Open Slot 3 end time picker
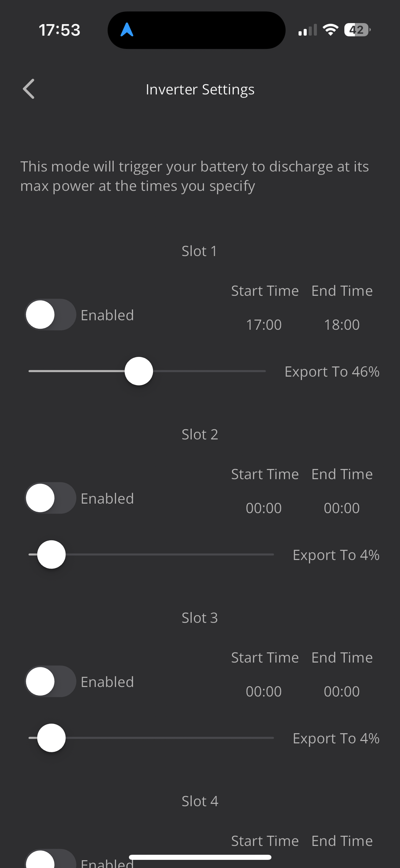Screen dimensions: 400x868 point(342,691)
